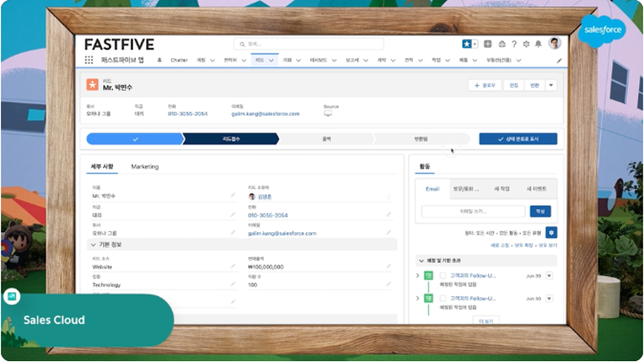Select the Email activity tab
Viewport: 644px width, 362px height.
pyautogui.click(x=432, y=189)
